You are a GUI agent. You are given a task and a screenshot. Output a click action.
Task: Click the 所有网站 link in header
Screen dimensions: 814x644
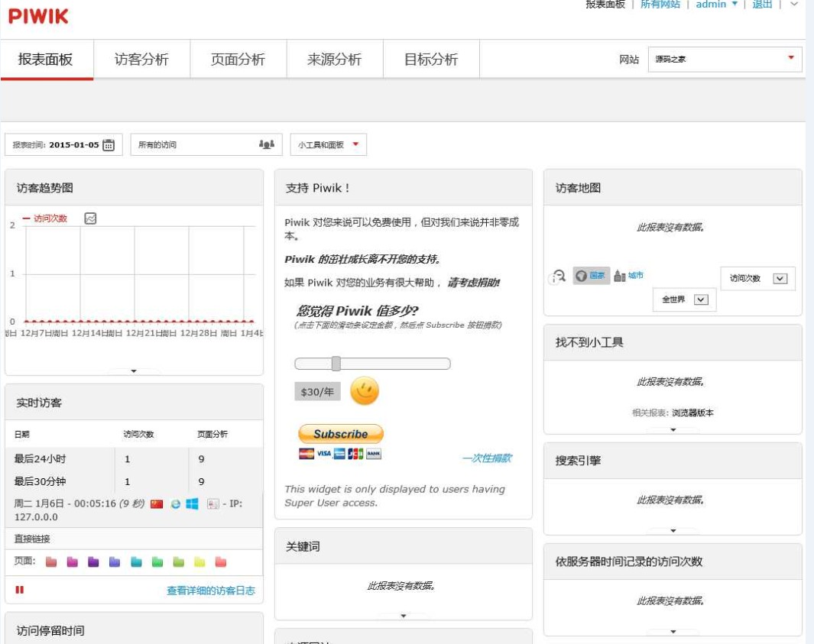[660, 4]
